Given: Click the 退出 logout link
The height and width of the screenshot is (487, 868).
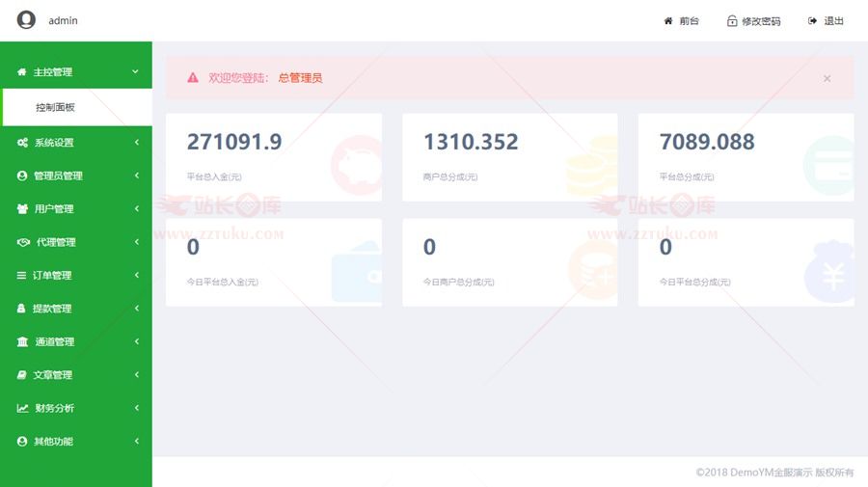Looking at the screenshot, I should (833, 21).
